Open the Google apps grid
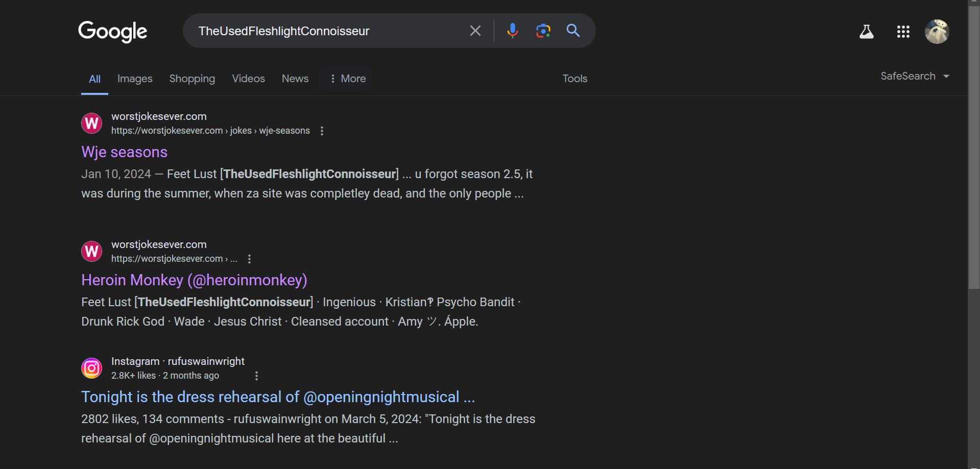Image resolution: width=980 pixels, height=469 pixels. tap(903, 32)
